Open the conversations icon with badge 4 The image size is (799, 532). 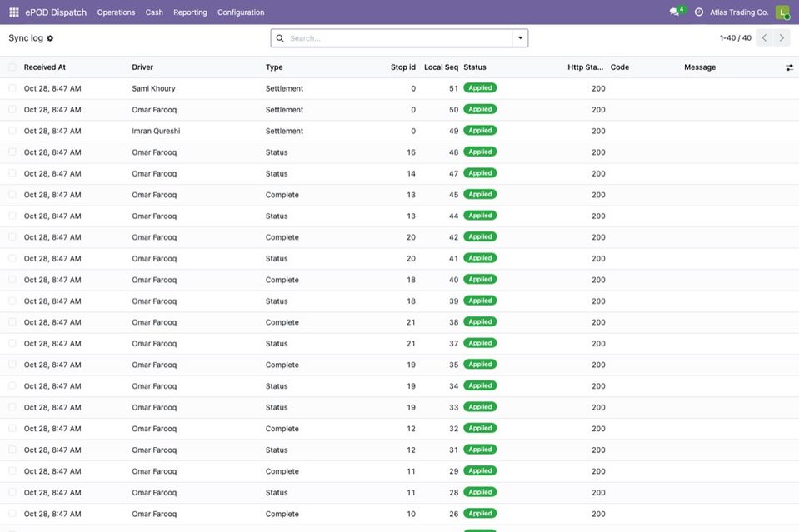coord(677,11)
